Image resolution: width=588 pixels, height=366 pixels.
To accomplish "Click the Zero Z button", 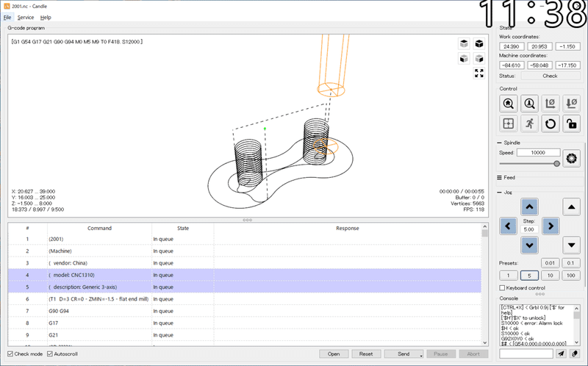I will (x=572, y=104).
